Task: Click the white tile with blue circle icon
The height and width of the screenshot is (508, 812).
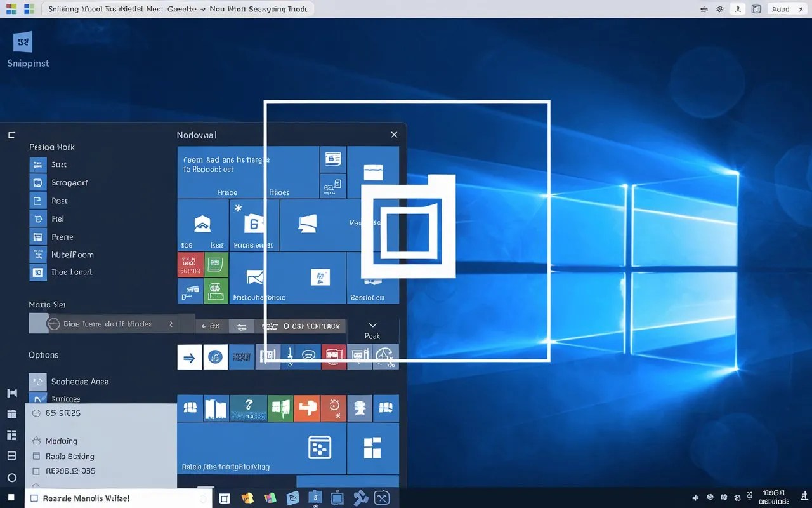Action: 215,358
